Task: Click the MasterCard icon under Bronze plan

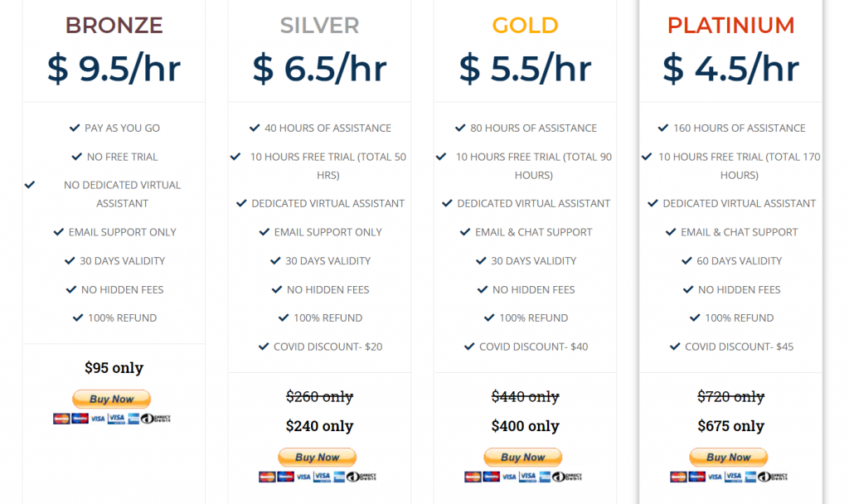Action: [x=61, y=419]
